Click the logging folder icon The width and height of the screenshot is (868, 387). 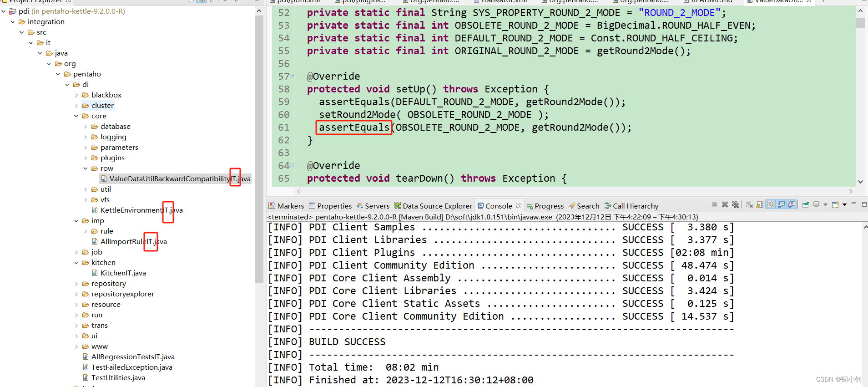coord(95,137)
